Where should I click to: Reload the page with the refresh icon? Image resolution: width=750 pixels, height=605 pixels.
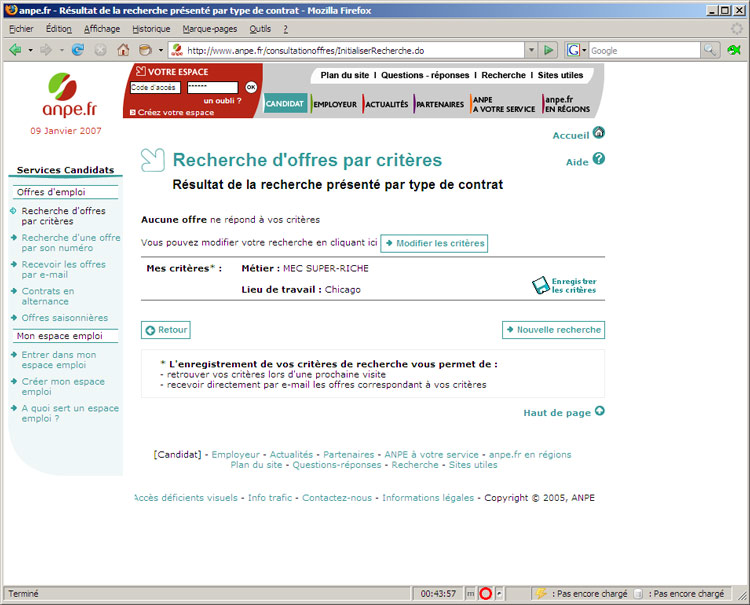coord(77,49)
